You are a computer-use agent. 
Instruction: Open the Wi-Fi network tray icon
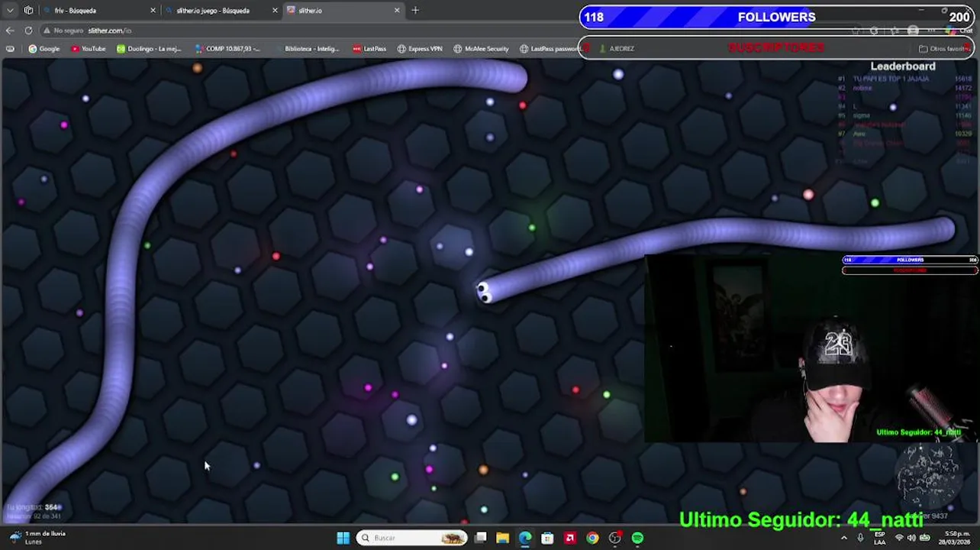coord(899,538)
